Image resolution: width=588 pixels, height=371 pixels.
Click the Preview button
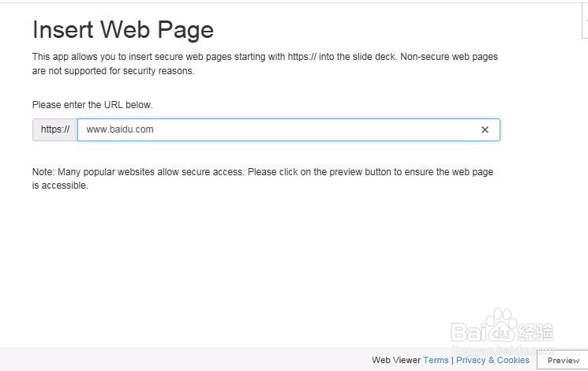(563, 361)
